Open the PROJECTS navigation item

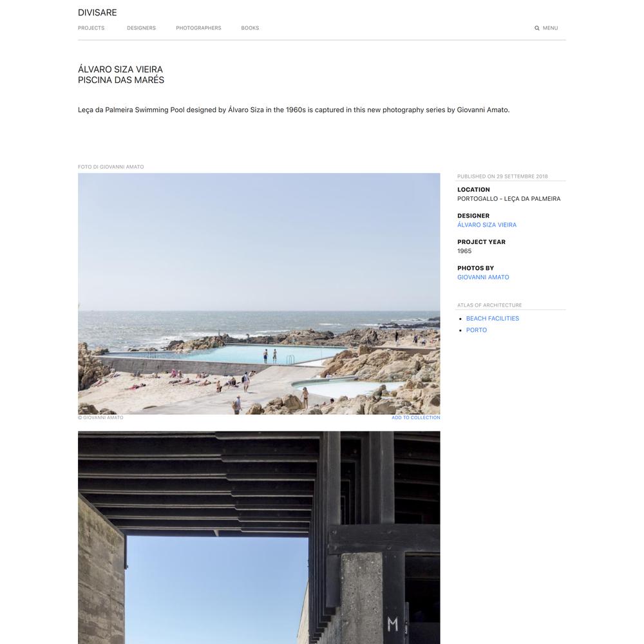(91, 28)
